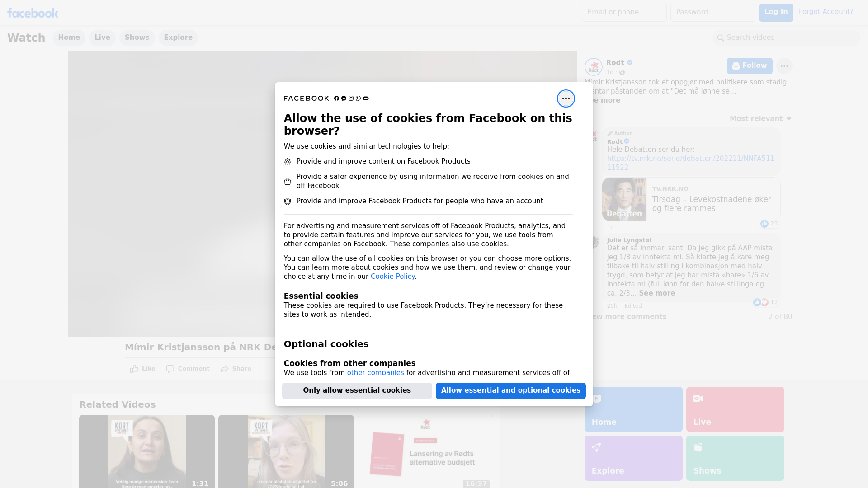Open the other companies link

point(375,373)
